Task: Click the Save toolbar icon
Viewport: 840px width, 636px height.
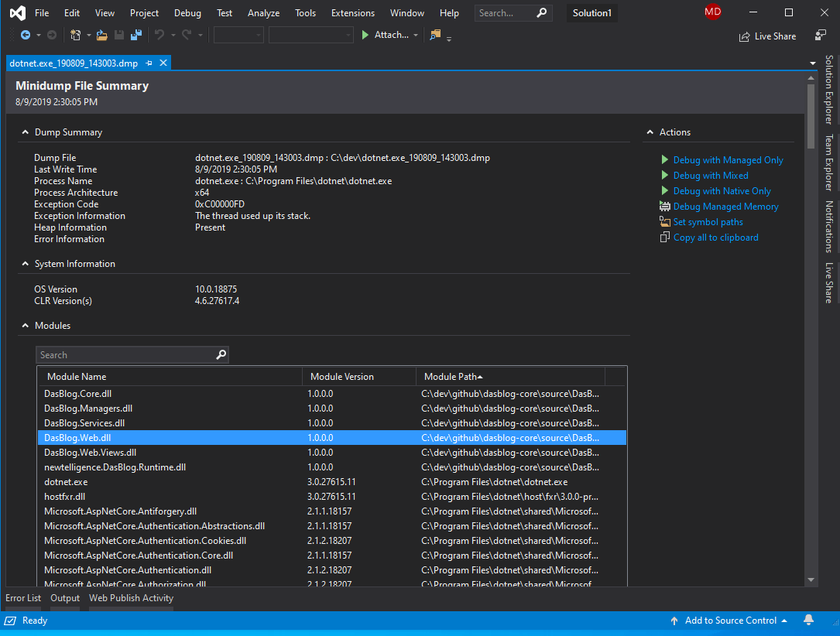Action: click(118, 36)
